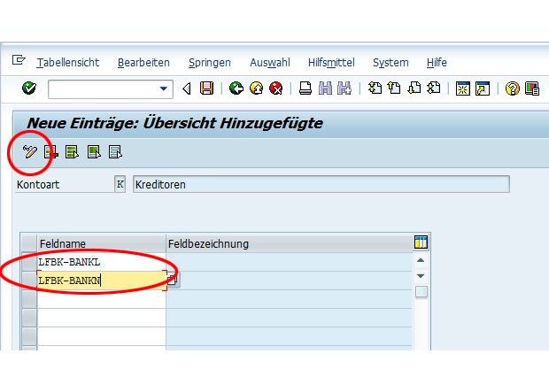This screenshot has width=549, height=392.
Task: Open Find with the binoculars icon
Action: click(325, 88)
